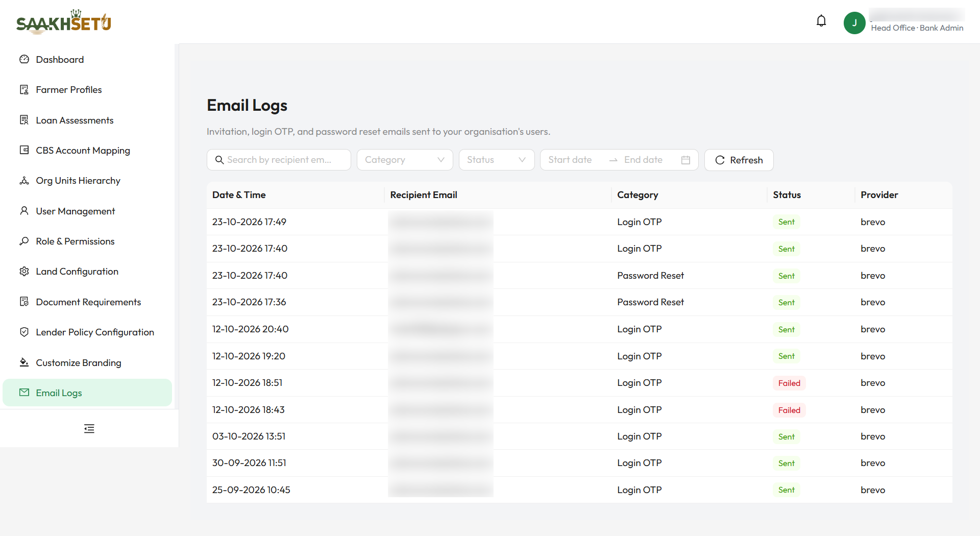The width and height of the screenshot is (980, 536).
Task: Click the Refresh button
Action: pos(739,160)
